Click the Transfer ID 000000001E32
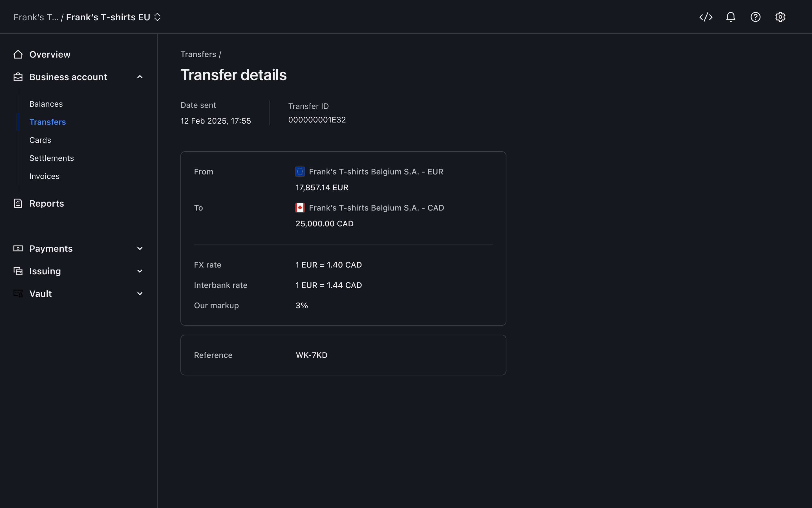The width and height of the screenshot is (812, 508). pyautogui.click(x=317, y=120)
